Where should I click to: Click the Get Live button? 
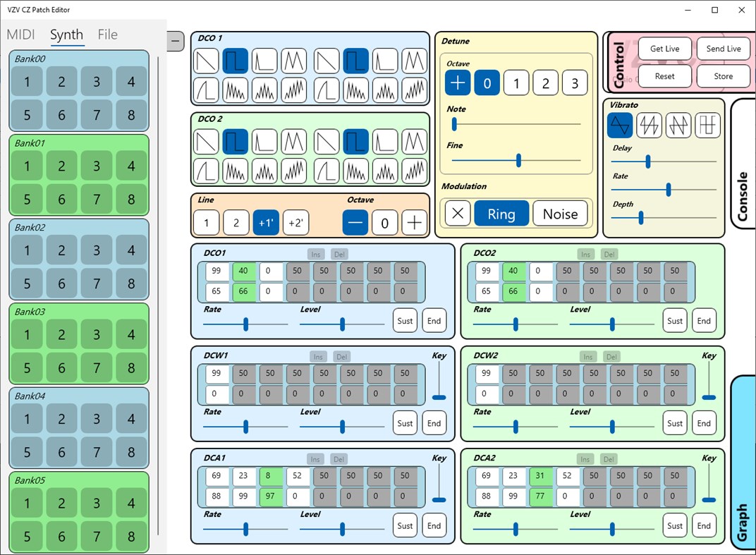(664, 48)
